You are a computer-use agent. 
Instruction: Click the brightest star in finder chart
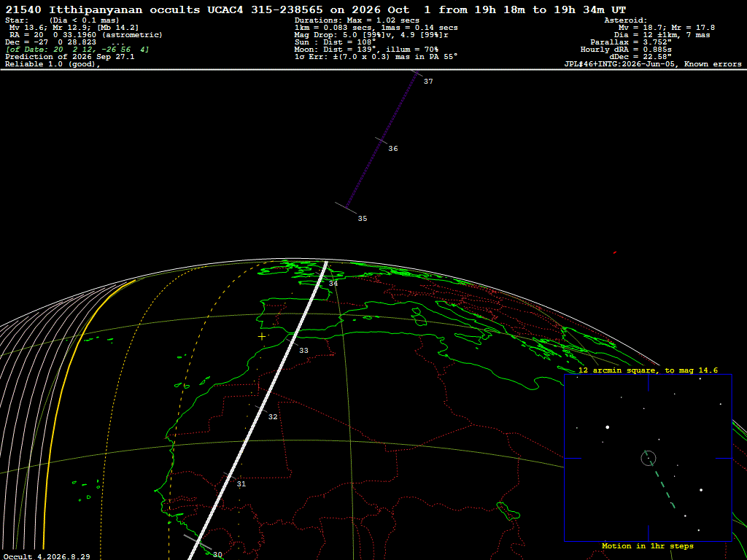(608, 427)
